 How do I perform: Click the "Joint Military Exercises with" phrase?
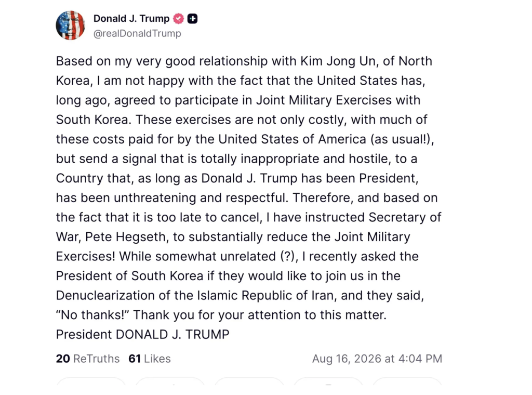coord(338,100)
